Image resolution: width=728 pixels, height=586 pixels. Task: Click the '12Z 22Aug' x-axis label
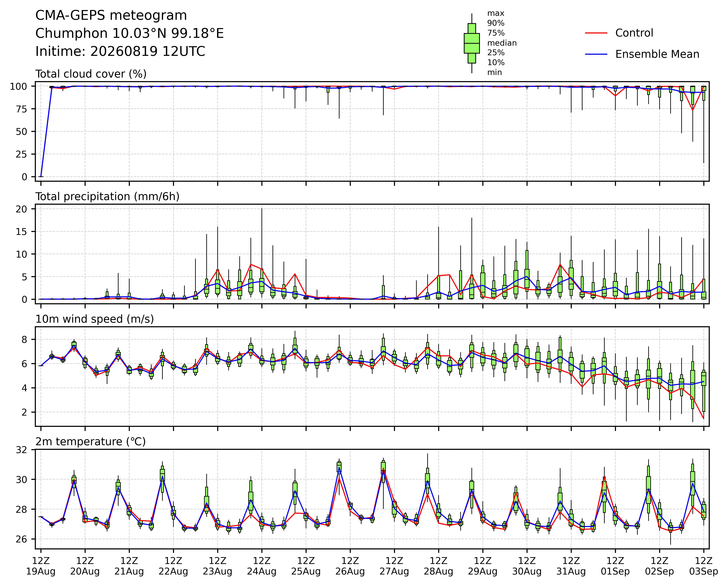pos(173,566)
